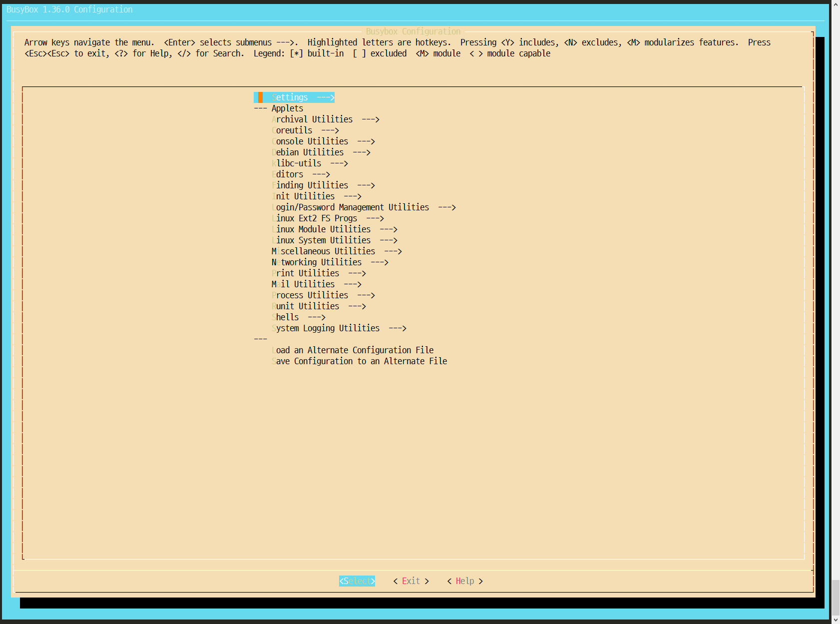Screen dimensions: 840x624
Task: Open Linux System Utilities submenu
Action: (x=335, y=240)
